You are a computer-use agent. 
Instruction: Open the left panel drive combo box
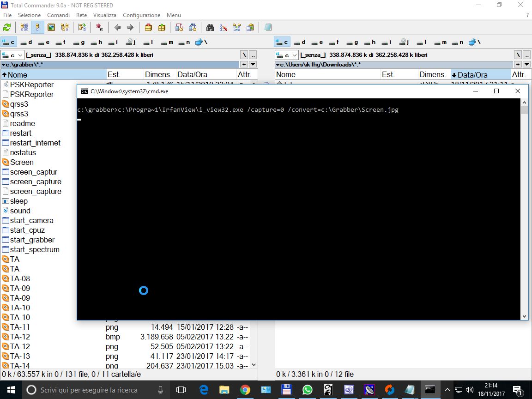coord(12,55)
